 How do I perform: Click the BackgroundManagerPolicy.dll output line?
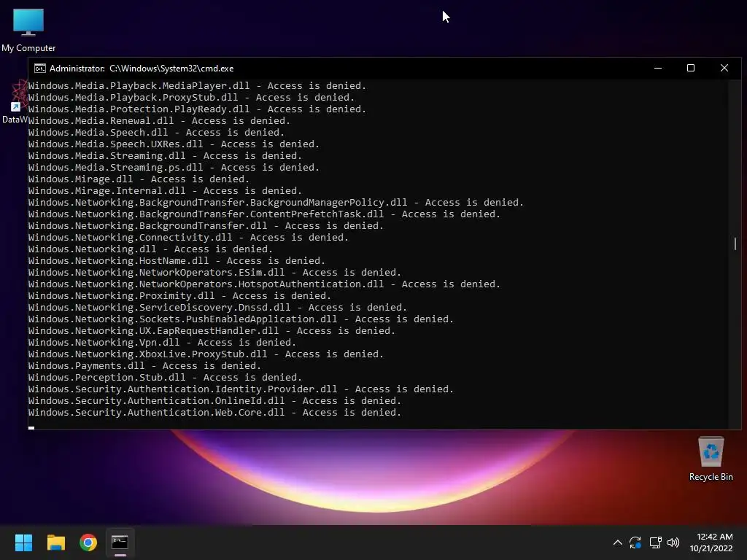click(x=276, y=203)
